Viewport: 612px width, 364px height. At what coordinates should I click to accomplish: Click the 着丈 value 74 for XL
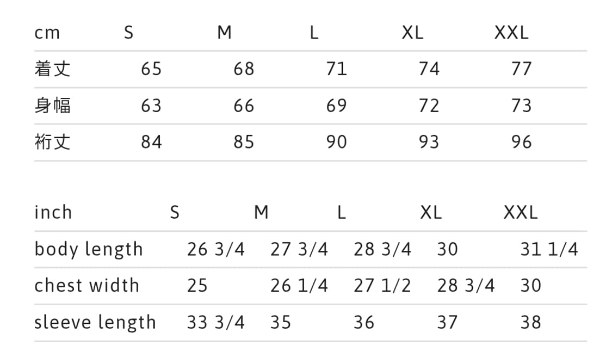(x=429, y=69)
